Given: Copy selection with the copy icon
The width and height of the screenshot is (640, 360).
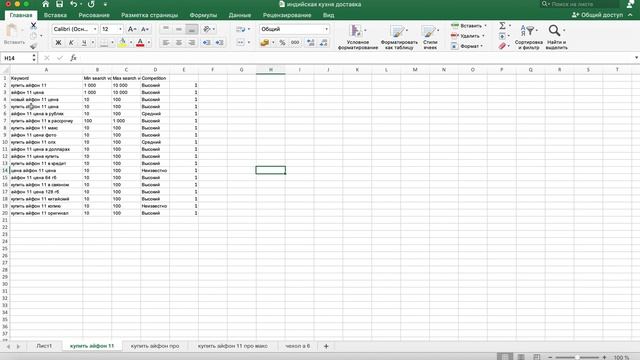Looking at the screenshot, I should [33, 36].
